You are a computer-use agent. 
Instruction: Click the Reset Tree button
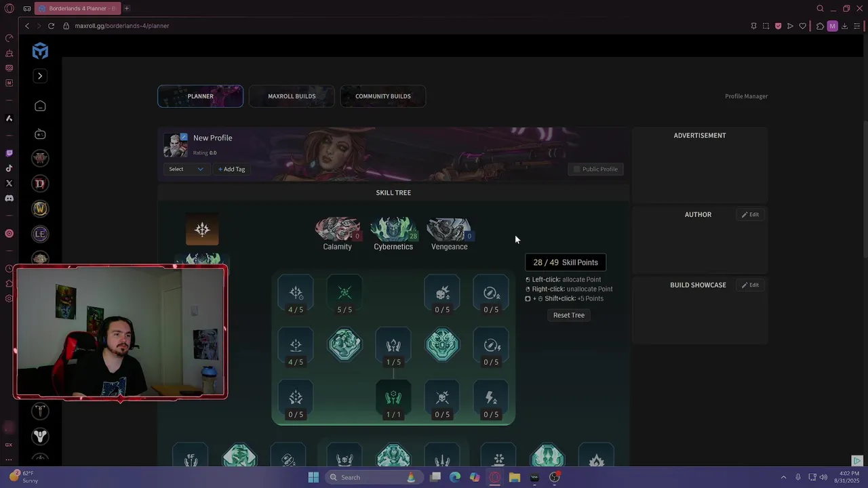(x=569, y=315)
